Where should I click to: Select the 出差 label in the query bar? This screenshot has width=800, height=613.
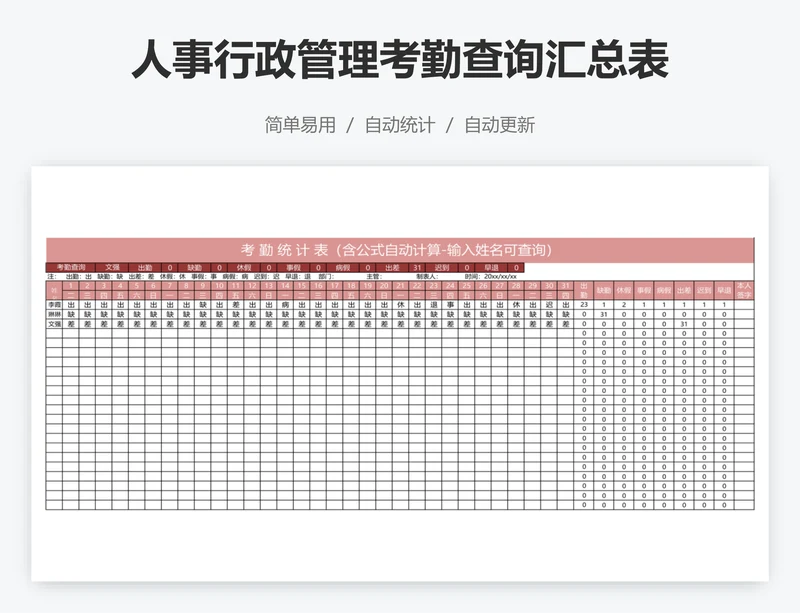pos(392,267)
